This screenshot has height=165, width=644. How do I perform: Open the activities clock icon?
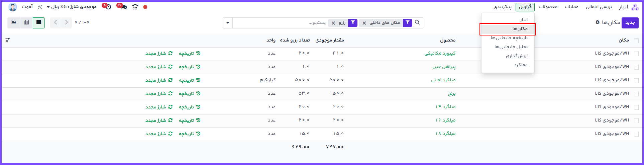[108, 7]
